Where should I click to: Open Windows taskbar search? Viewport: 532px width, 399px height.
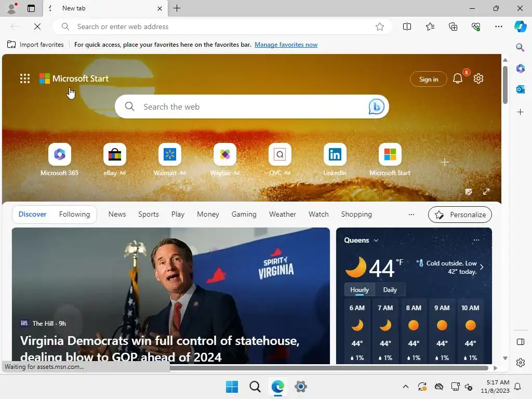point(255,387)
